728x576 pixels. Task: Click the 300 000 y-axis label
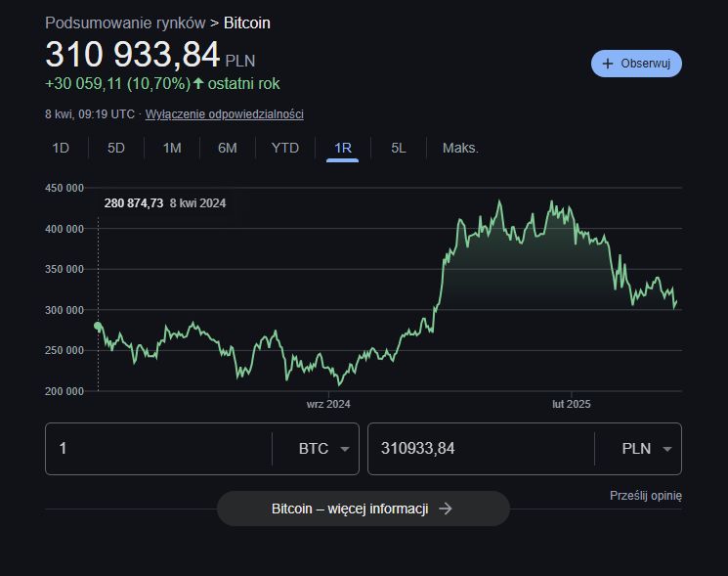(x=64, y=310)
